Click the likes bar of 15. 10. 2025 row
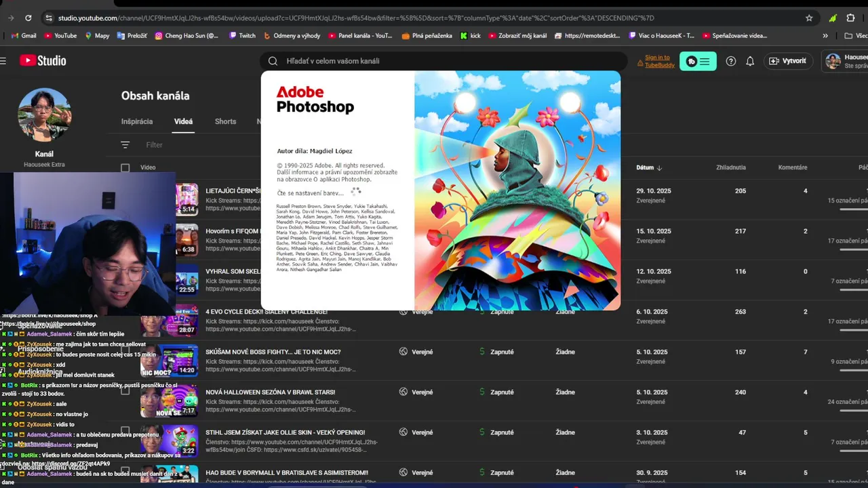 point(854,249)
